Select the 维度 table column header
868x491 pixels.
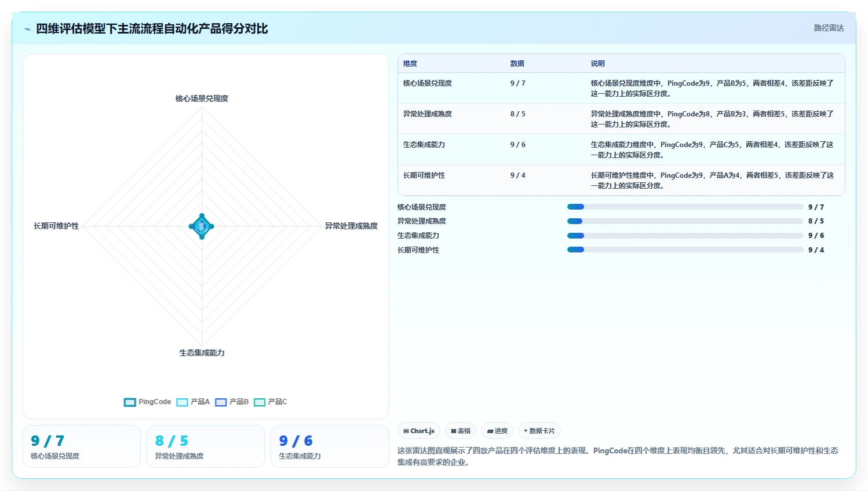(410, 64)
